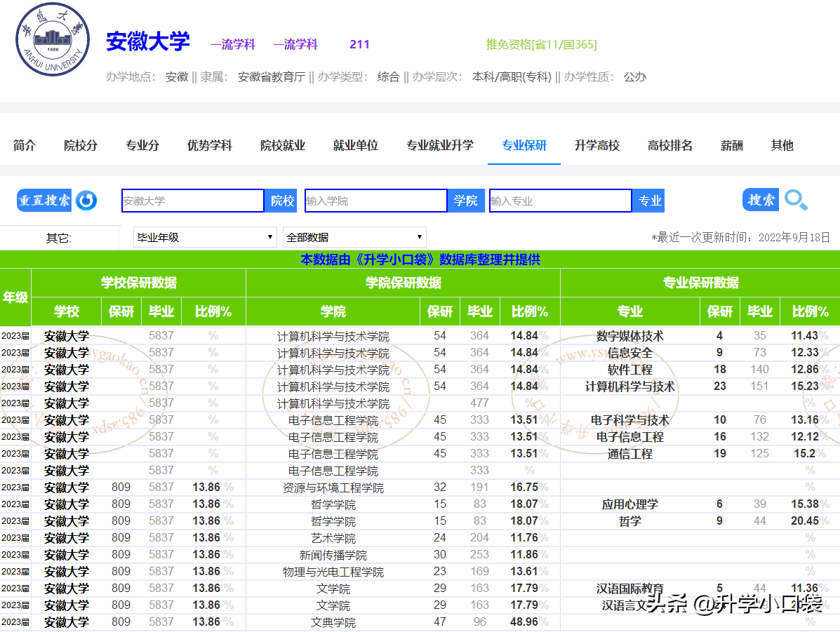Switch to the 院校分 tab
This screenshot has height=632, width=840.
(x=81, y=145)
